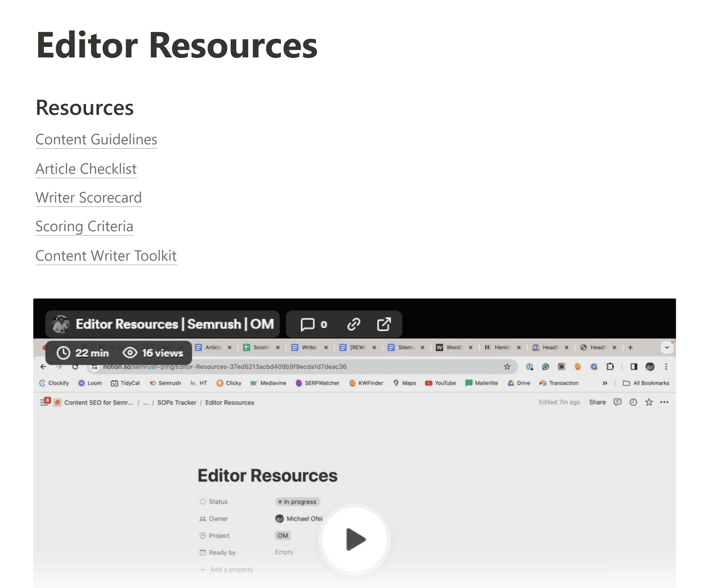The image size is (709, 588).
Task: Go back with the browser arrow
Action: pyautogui.click(x=43, y=367)
